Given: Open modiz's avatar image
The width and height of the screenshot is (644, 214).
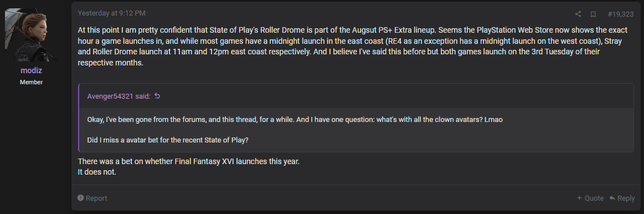Looking at the screenshot, I should (x=32, y=35).
